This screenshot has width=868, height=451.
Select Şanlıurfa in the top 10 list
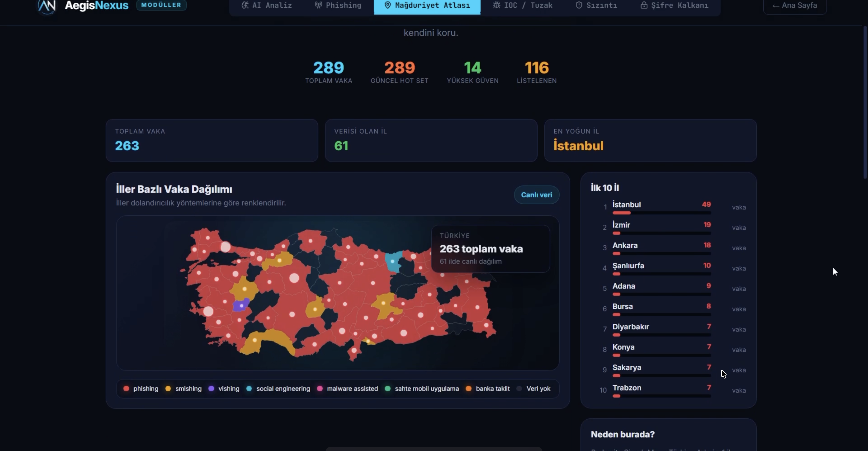tap(668, 268)
